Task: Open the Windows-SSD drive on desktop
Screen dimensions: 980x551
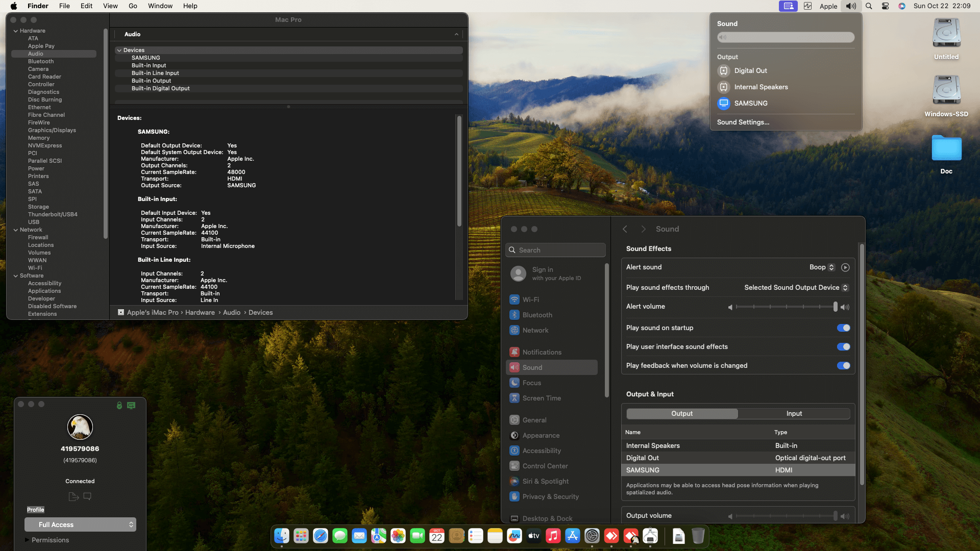Action: coord(946,96)
